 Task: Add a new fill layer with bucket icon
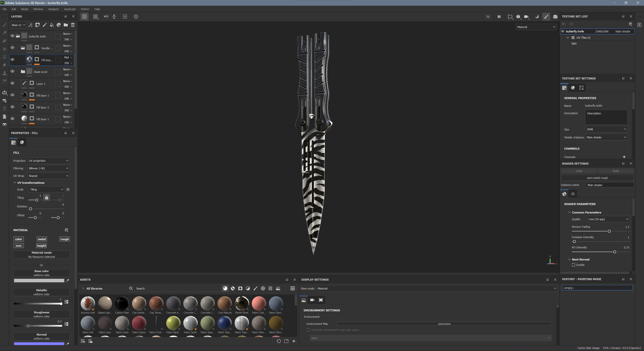[x=51, y=25]
